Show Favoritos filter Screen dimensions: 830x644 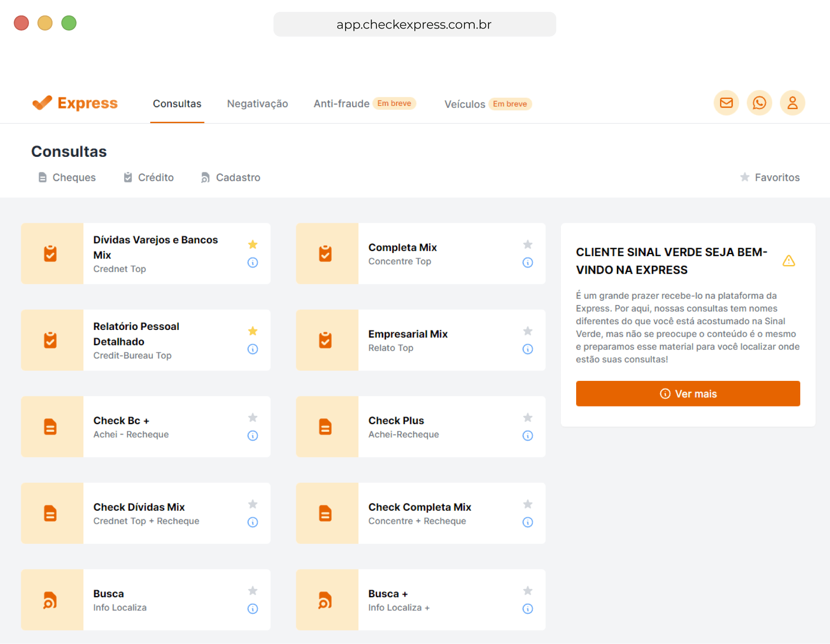click(770, 177)
